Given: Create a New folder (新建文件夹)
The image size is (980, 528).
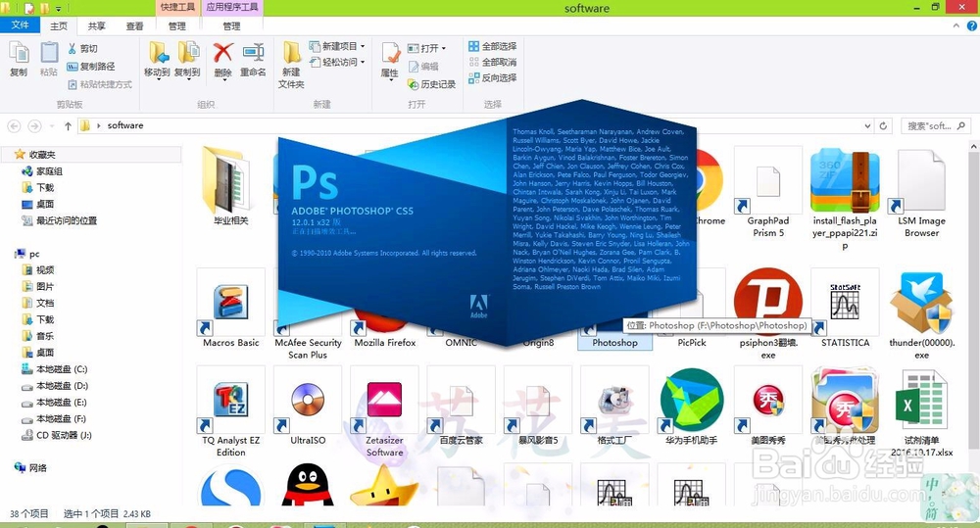Looking at the screenshot, I should (x=291, y=65).
